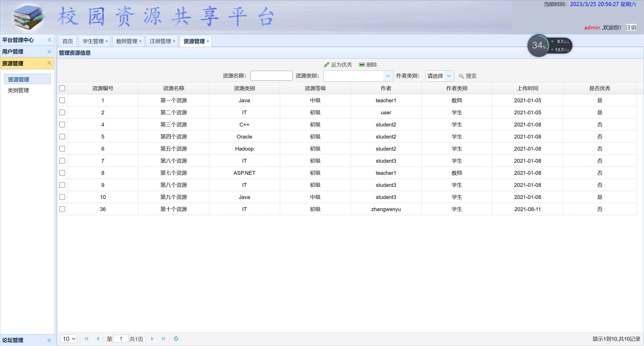Switch to the 教师管理 tab
Image resolution: width=644 pixels, height=346 pixels.
click(126, 41)
